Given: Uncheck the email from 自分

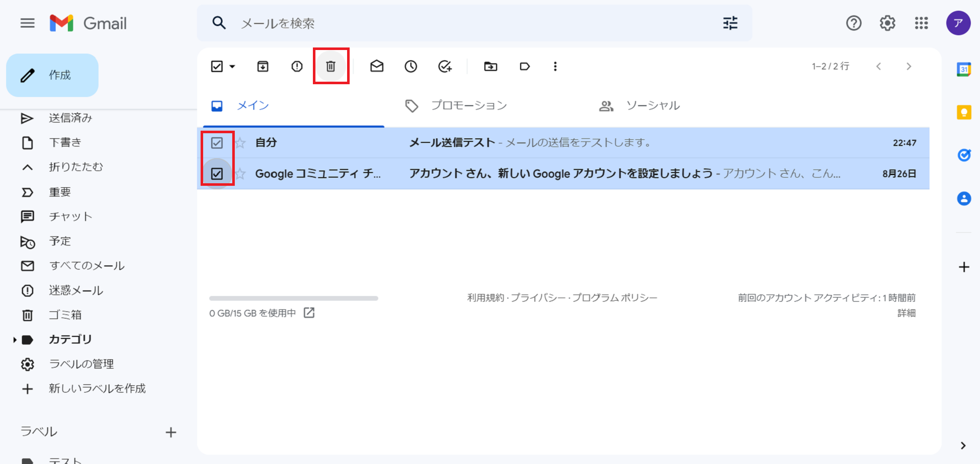Looking at the screenshot, I should pyautogui.click(x=217, y=143).
